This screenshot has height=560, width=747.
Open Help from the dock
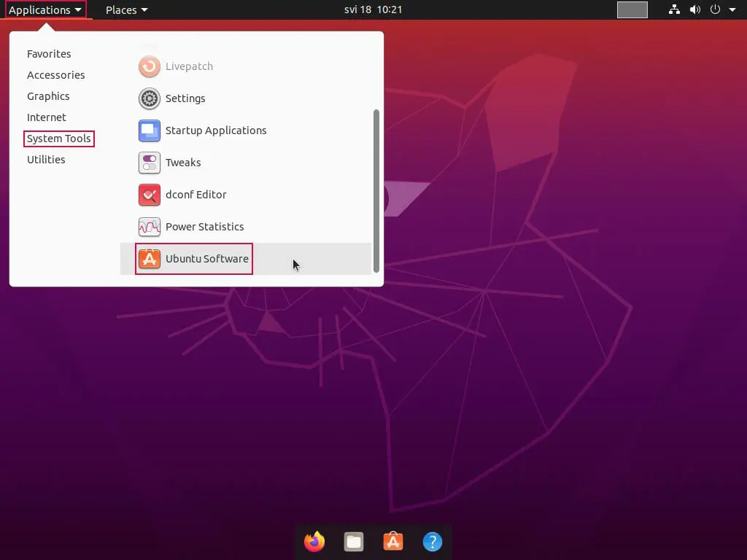tap(433, 542)
